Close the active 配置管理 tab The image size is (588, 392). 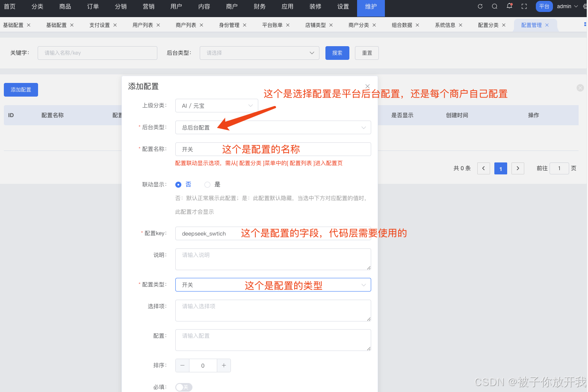pos(547,25)
